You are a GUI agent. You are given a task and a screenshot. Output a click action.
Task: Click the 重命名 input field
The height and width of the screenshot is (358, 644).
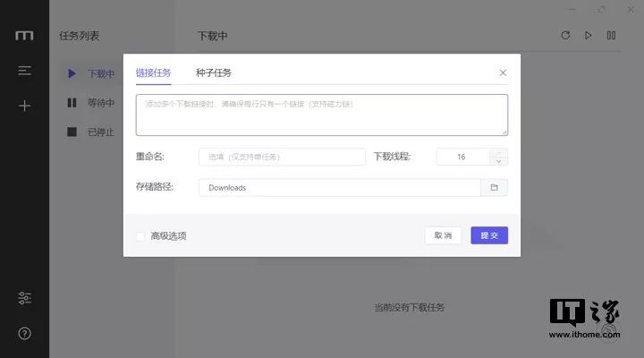tap(282, 157)
